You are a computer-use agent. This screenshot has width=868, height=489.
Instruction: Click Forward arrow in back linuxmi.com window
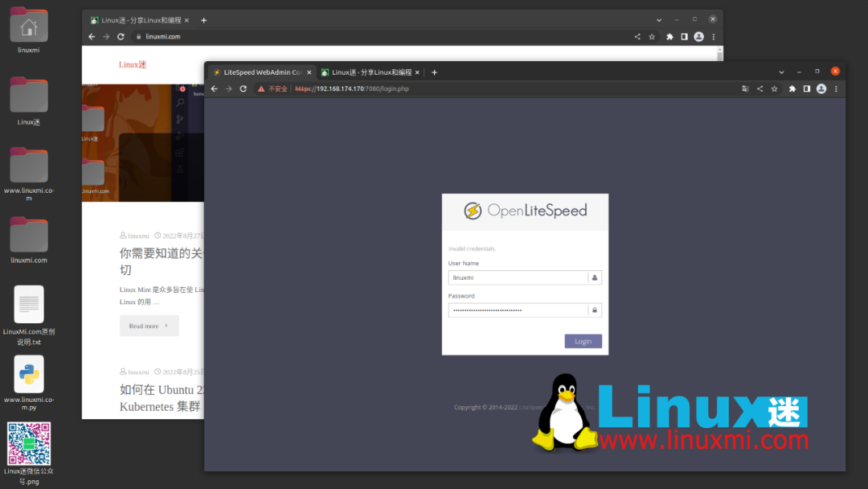tap(106, 36)
